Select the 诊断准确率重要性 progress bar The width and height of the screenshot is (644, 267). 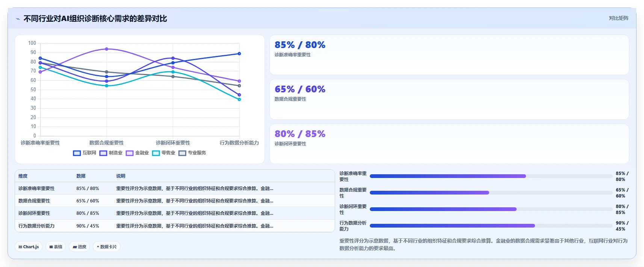pos(491,176)
